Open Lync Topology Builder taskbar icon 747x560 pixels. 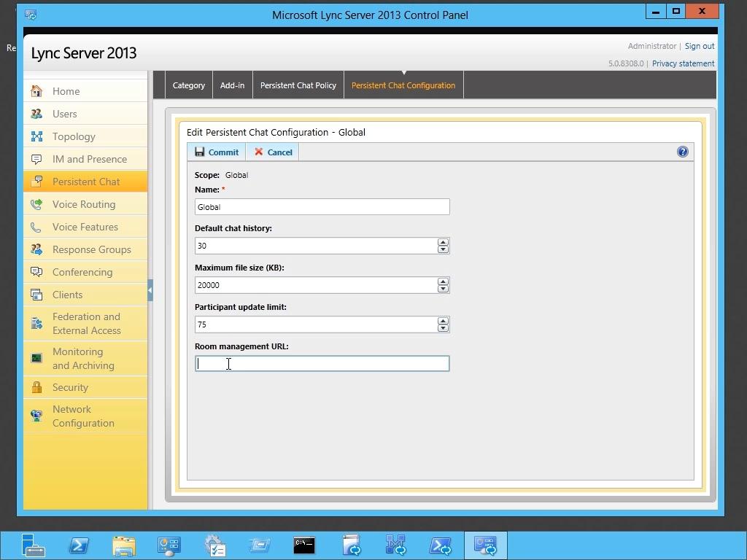click(x=395, y=545)
